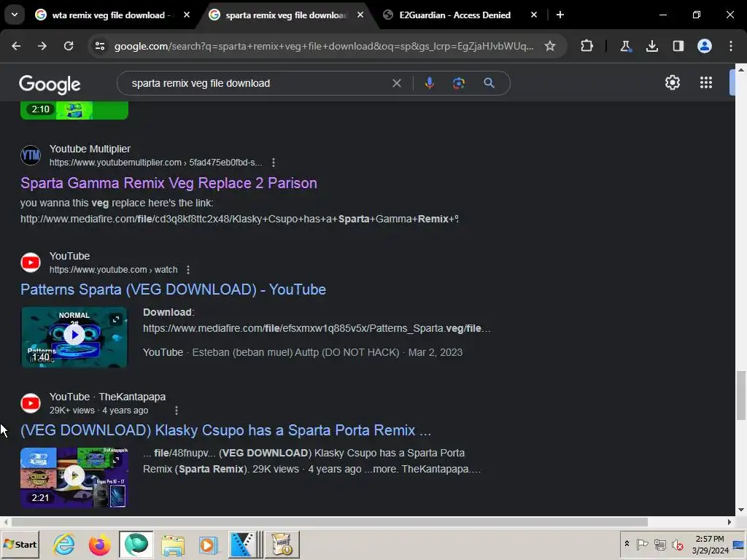This screenshot has height=560, width=747.
Task: Play the Patterns Sparta video thumbnail
Action: tap(74, 337)
